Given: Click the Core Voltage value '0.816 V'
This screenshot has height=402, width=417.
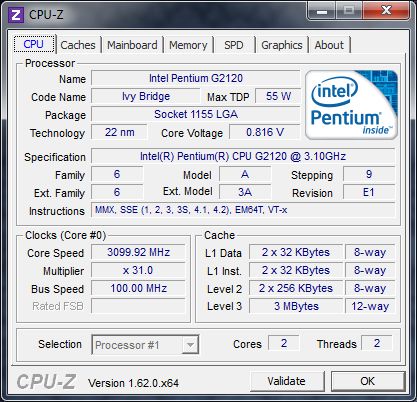Looking at the screenshot, I should click(x=265, y=132).
